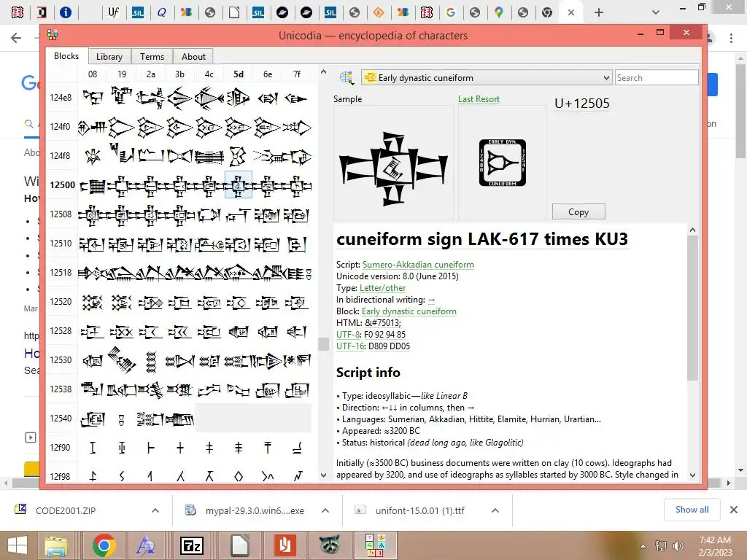Image resolution: width=747 pixels, height=560 pixels.
Task: Open the Letter/other type link
Action: click(382, 288)
